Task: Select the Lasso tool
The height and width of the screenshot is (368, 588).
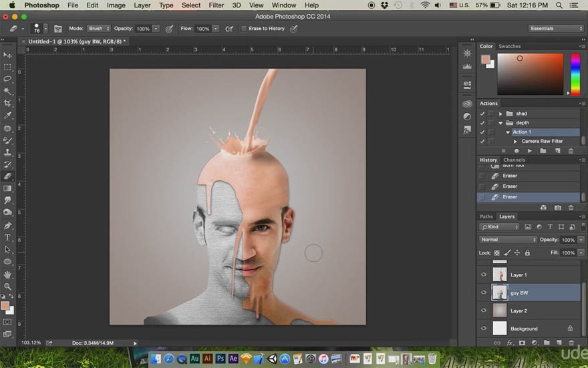Action: (x=7, y=79)
